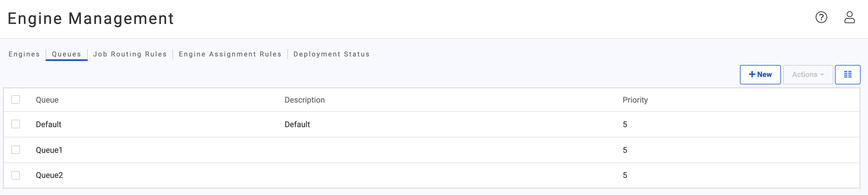Open the Deployment Status tab
The height and width of the screenshot is (195, 868).
click(x=331, y=54)
